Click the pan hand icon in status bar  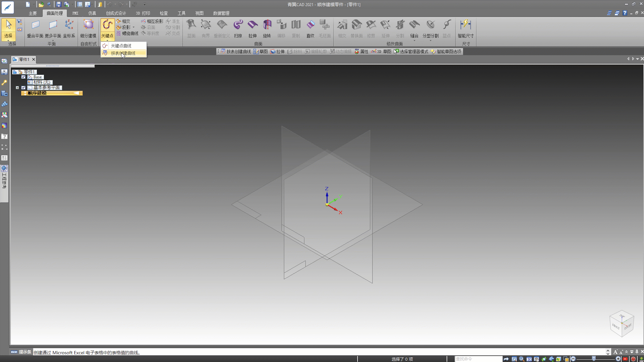coord(536,359)
